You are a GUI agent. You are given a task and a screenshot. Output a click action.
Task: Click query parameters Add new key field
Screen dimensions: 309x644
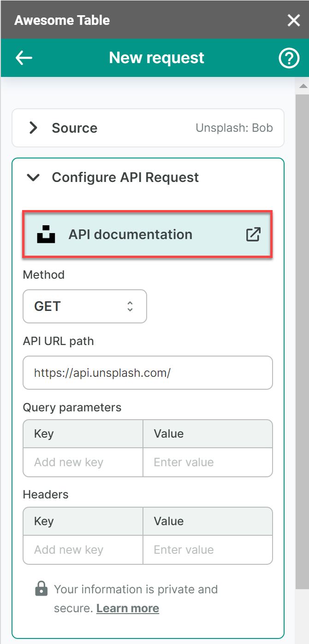[x=83, y=462]
